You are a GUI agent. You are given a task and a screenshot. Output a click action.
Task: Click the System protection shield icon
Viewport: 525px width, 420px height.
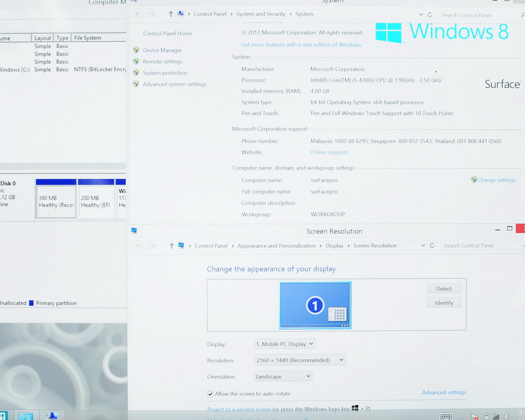tap(136, 73)
